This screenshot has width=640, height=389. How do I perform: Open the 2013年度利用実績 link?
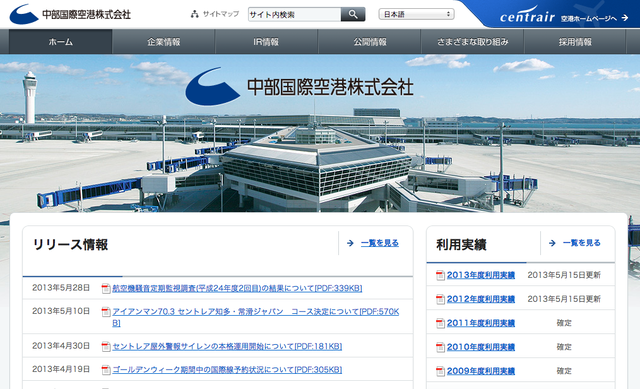(481, 275)
